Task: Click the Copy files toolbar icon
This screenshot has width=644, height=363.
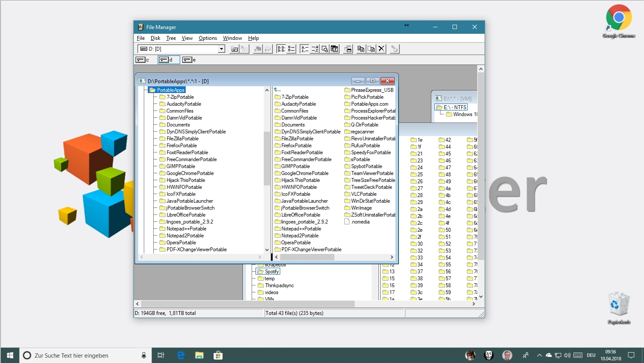Action: tap(361, 49)
